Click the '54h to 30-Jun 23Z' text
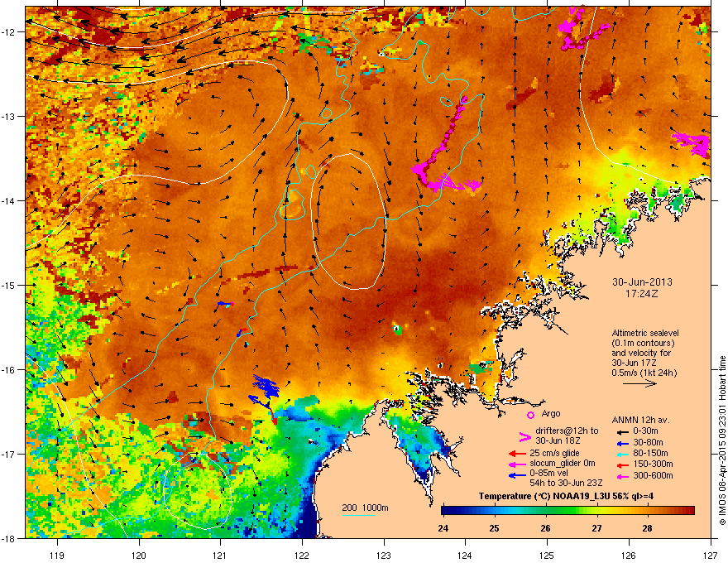The image size is (728, 563). 566,483
